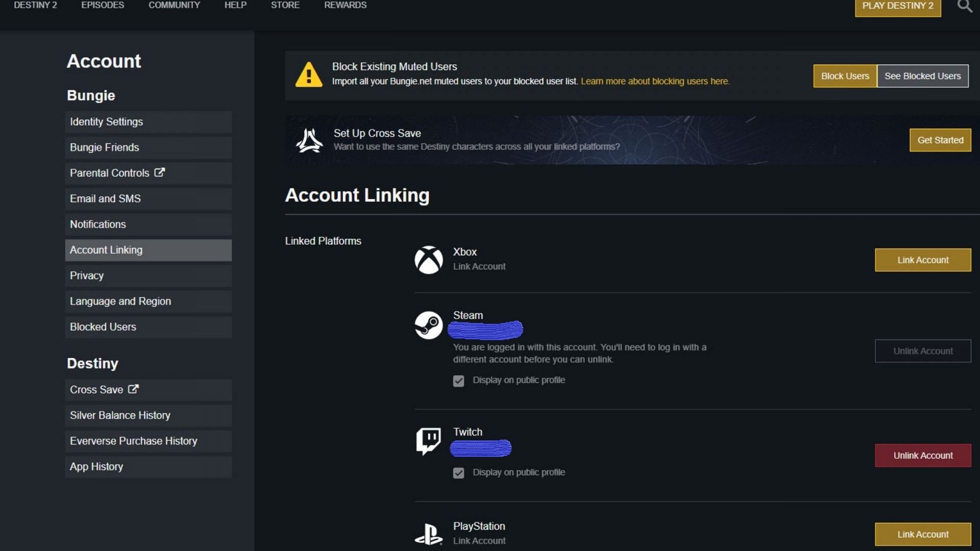The image size is (980, 551).
Task: Open the Community nav menu
Action: coord(174,5)
